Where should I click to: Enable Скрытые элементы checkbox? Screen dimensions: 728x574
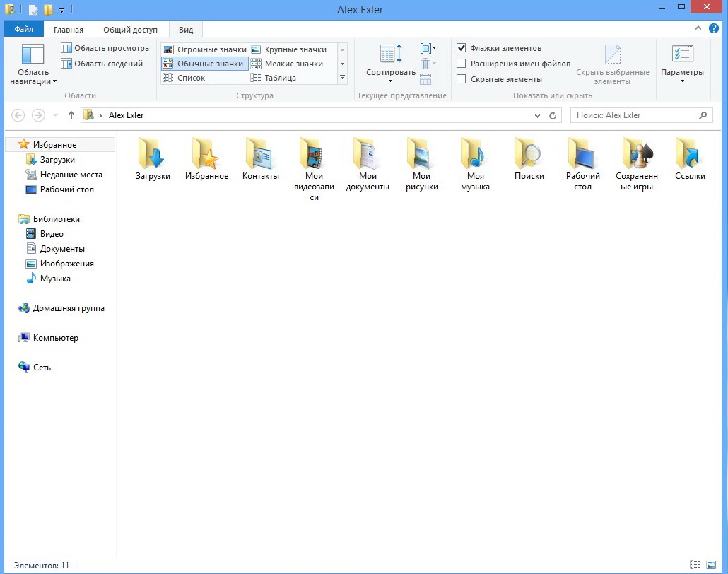pos(462,79)
